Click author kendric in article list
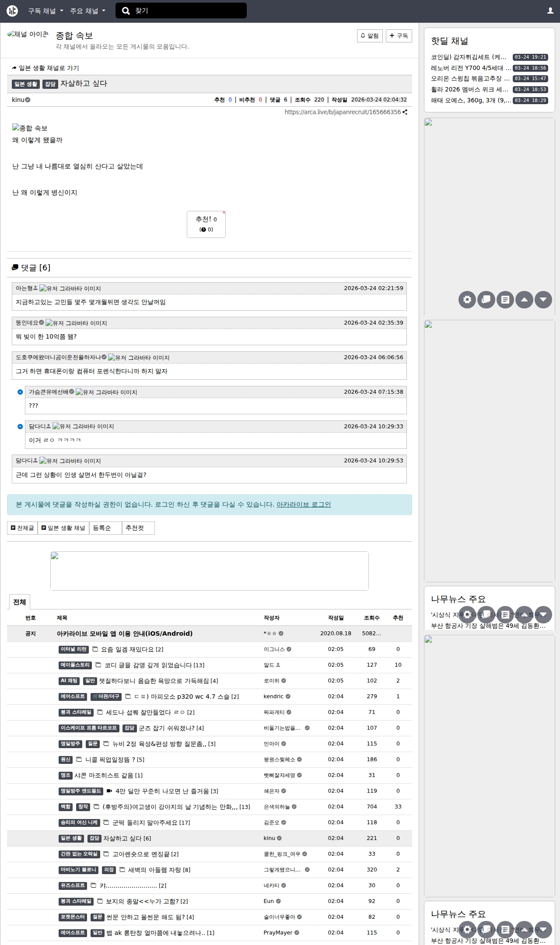The image size is (560, 945). tap(274, 696)
